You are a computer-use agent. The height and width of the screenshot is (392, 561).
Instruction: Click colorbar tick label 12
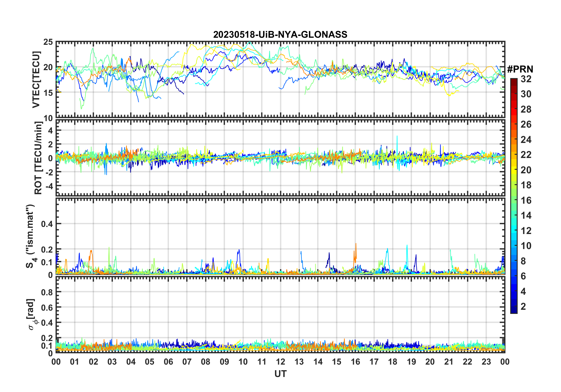(x=526, y=231)
